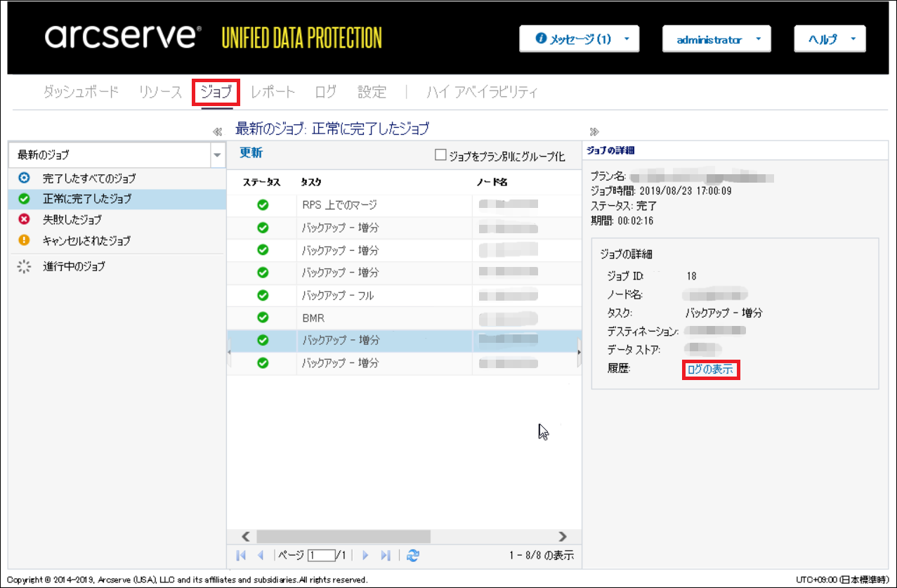Image resolution: width=897 pixels, height=588 pixels.
Task: Click the ノード名 column header
Action: coord(492,183)
